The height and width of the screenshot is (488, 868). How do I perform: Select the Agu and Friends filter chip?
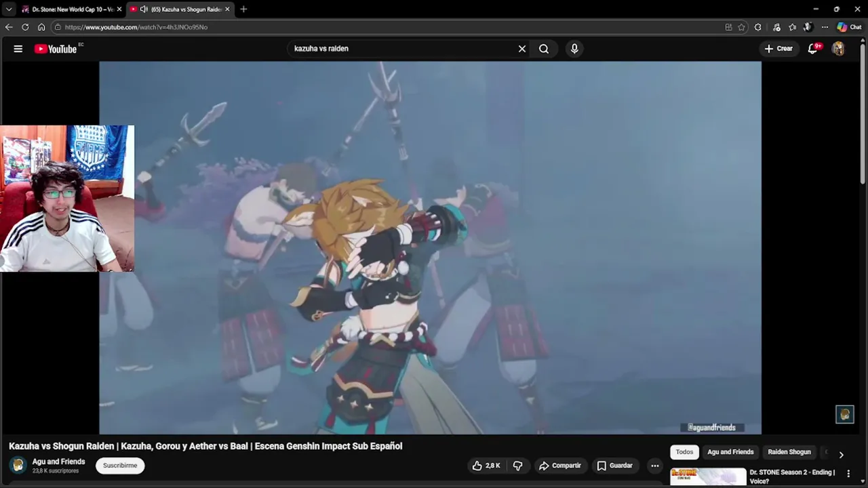(730, 452)
